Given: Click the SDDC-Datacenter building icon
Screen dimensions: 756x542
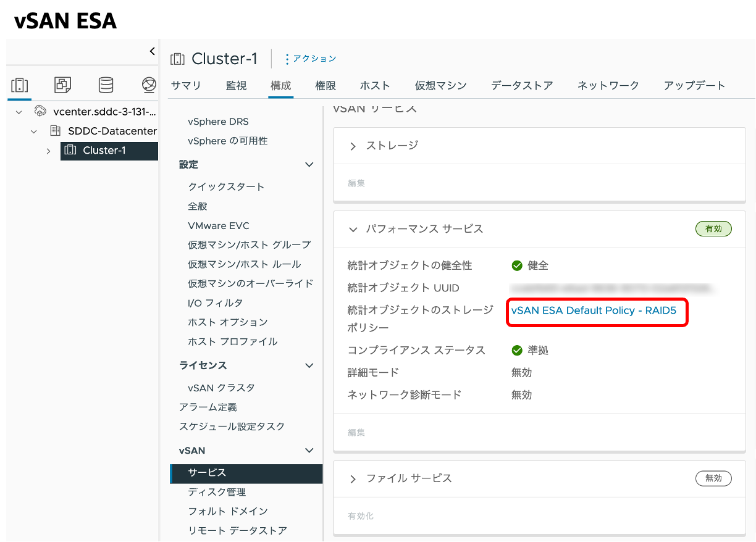Looking at the screenshot, I should tap(54, 131).
